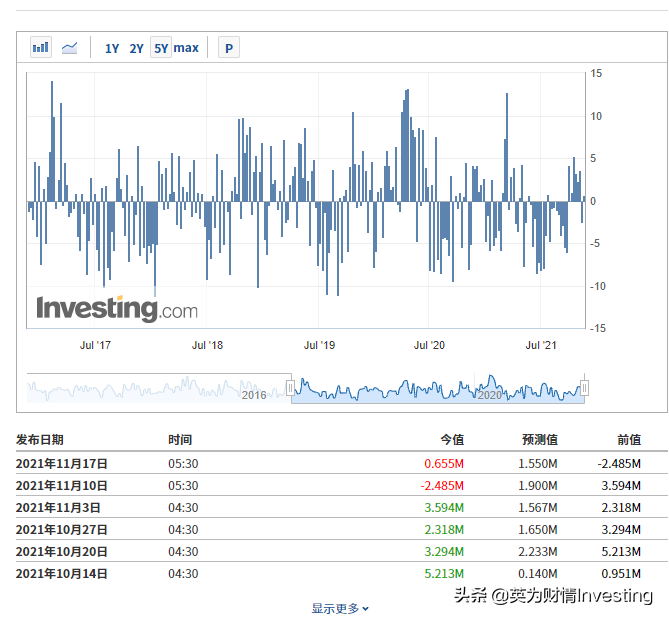Expand the 显示更多 list
The width and height of the screenshot is (669, 619).
point(340,608)
